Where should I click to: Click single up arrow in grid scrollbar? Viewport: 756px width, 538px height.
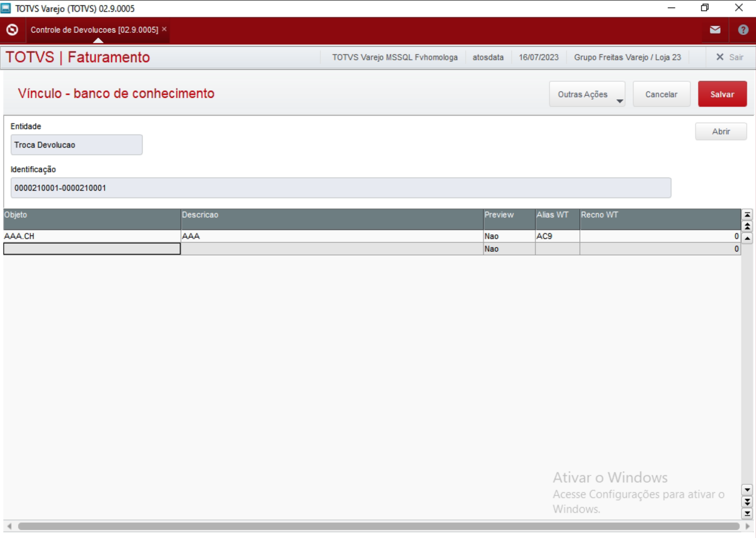pyautogui.click(x=747, y=238)
